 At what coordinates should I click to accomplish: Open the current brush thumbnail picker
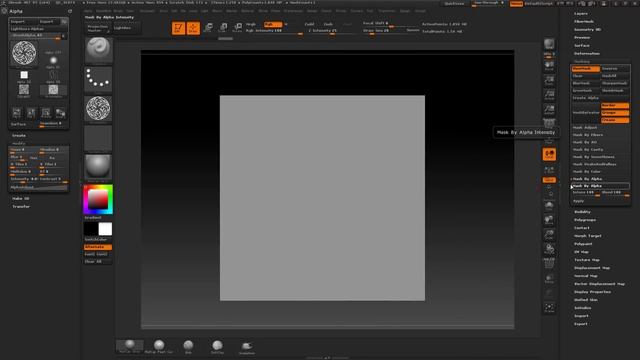(x=98, y=50)
